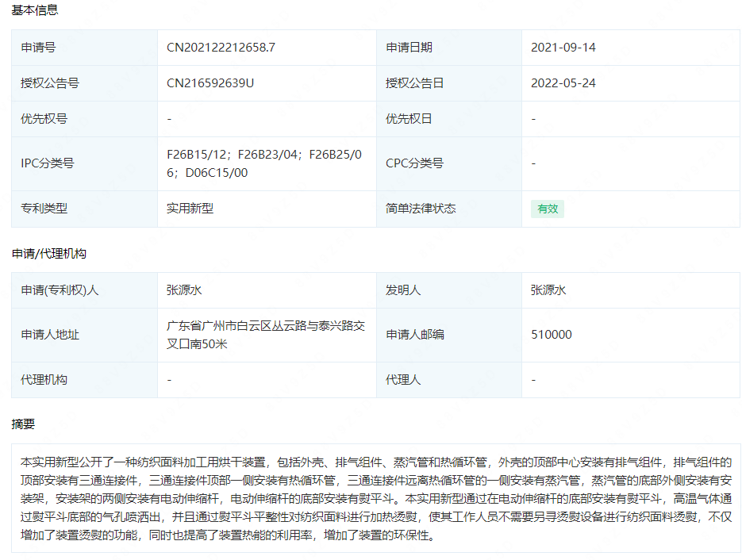This screenshot has width=742, height=560.
Task: Click the 优先权日 label
Action: (x=409, y=119)
